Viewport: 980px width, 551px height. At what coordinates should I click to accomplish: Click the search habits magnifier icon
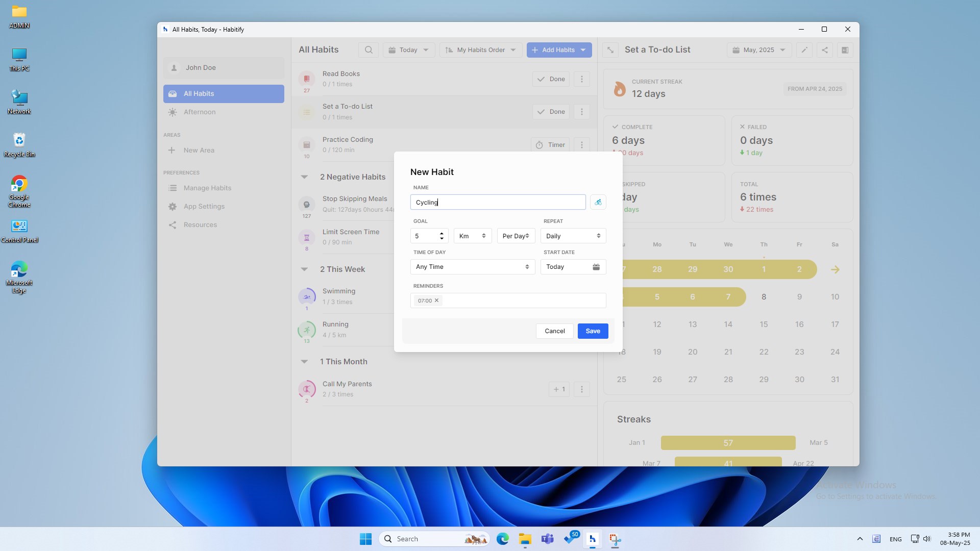pyautogui.click(x=369, y=50)
